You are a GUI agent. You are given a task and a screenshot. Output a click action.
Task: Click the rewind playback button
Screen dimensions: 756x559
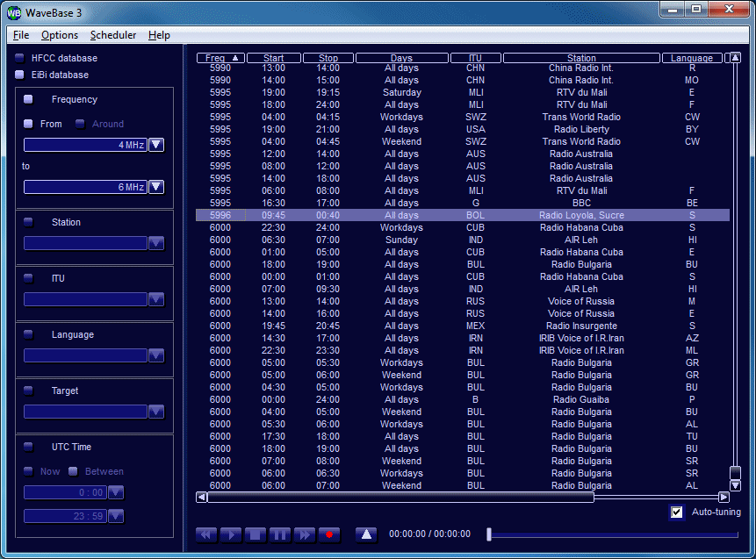[206, 534]
